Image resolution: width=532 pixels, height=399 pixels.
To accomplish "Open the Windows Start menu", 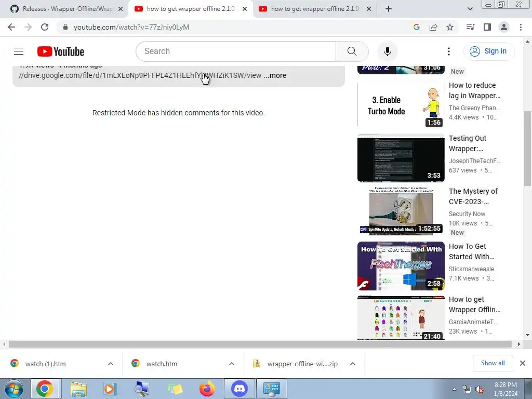I will (14, 389).
